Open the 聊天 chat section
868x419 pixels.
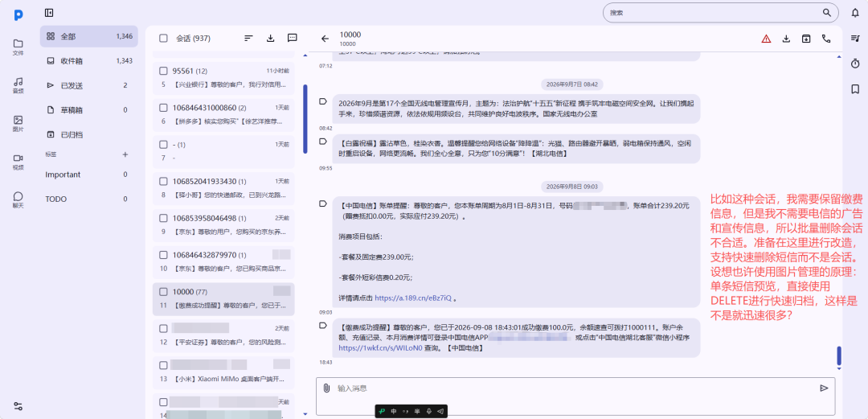pos(18,199)
